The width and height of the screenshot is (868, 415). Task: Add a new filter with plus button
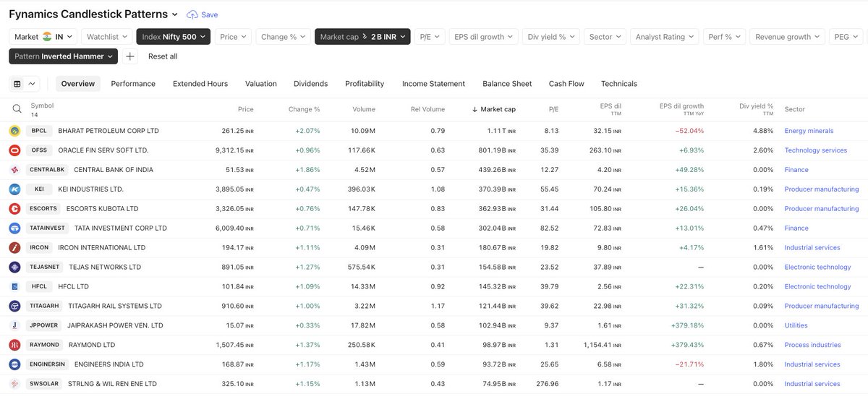(129, 56)
